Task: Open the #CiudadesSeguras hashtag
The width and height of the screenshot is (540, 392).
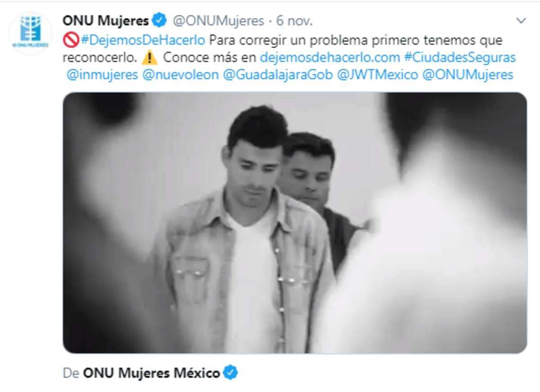Action: pos(459,58)
